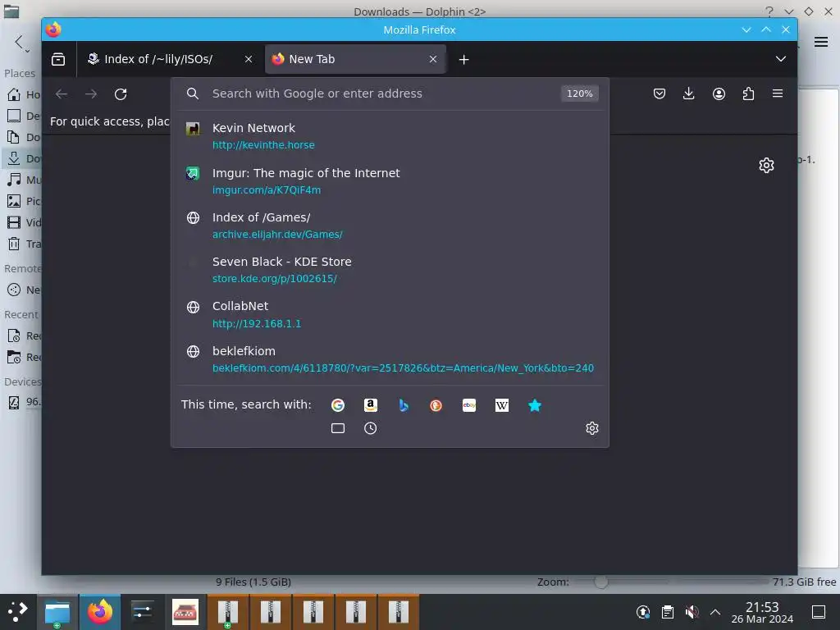Search this time with Google
Screen dimensions: 840x630
pyautogui.click(x=337, y=405)
